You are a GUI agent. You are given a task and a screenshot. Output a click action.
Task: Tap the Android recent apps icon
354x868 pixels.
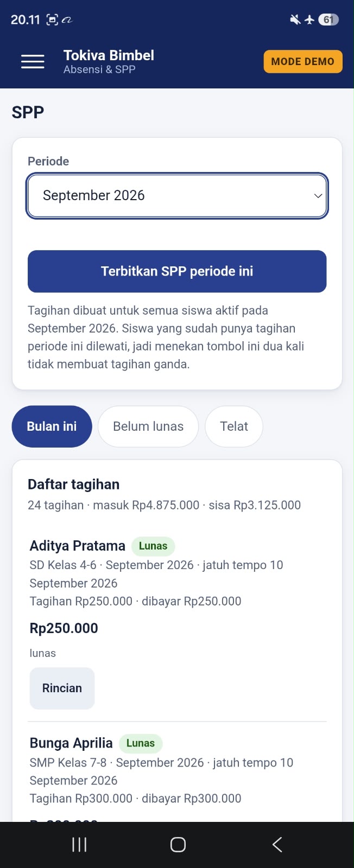tap(79, 844)
